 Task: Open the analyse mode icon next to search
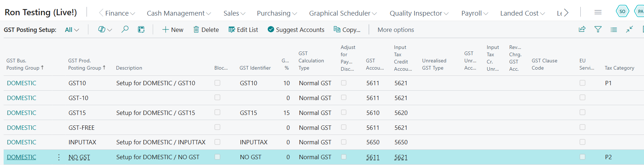point(141,29)
